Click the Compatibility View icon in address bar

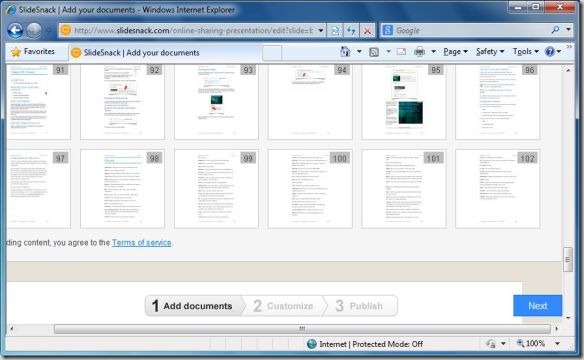(335, 31)
